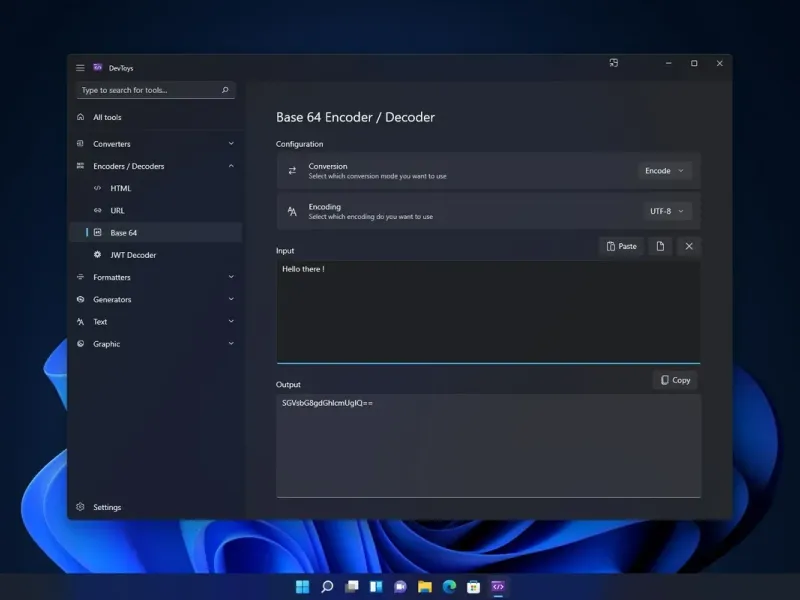800x600 pixels.
Task: Click the Encoding letter icon
Action: click(x=292, y=211)
